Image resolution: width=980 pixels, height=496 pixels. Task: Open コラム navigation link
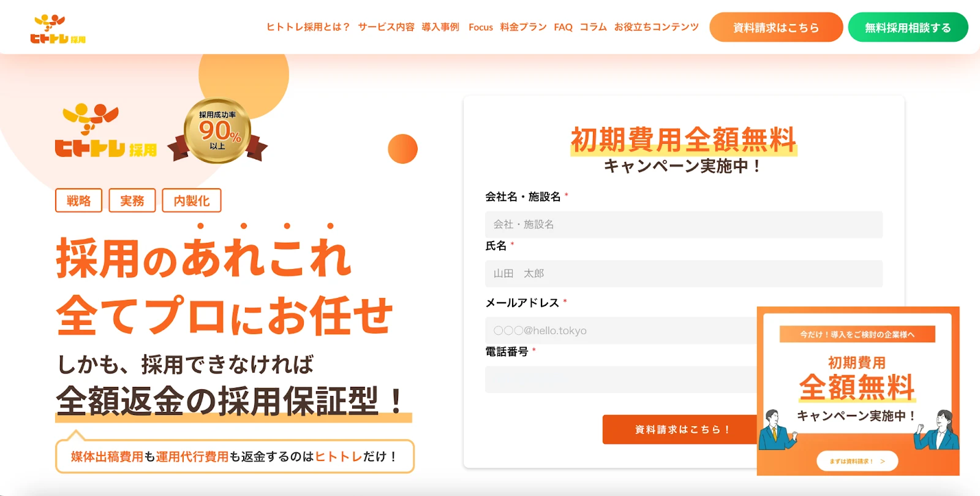coord(593,27)
